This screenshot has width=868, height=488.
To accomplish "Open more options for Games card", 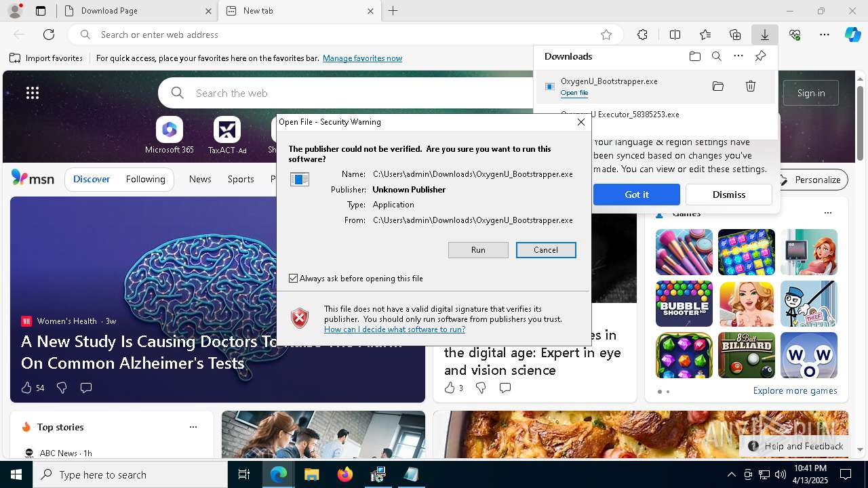I will [827, 213].
